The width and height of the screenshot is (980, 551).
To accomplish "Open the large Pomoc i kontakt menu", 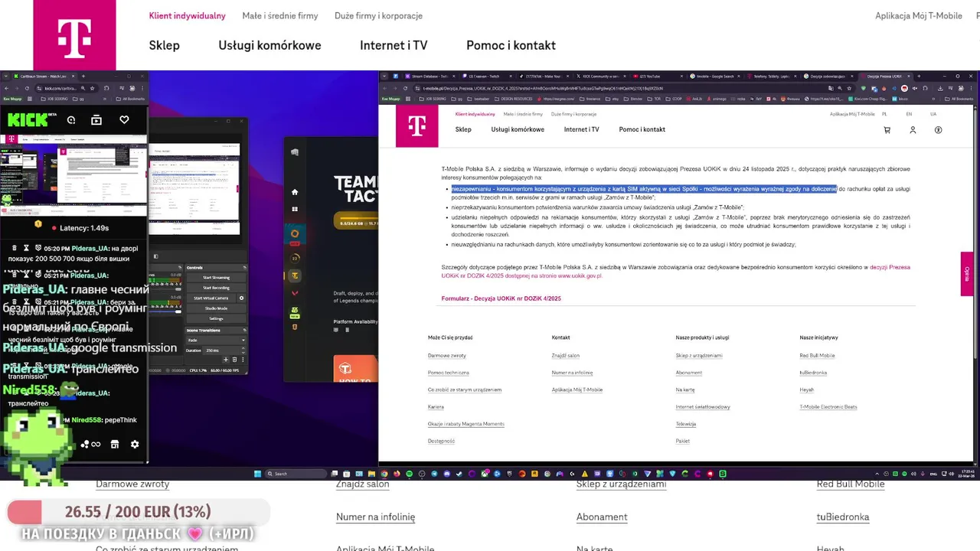I will [x=511, y=45].
